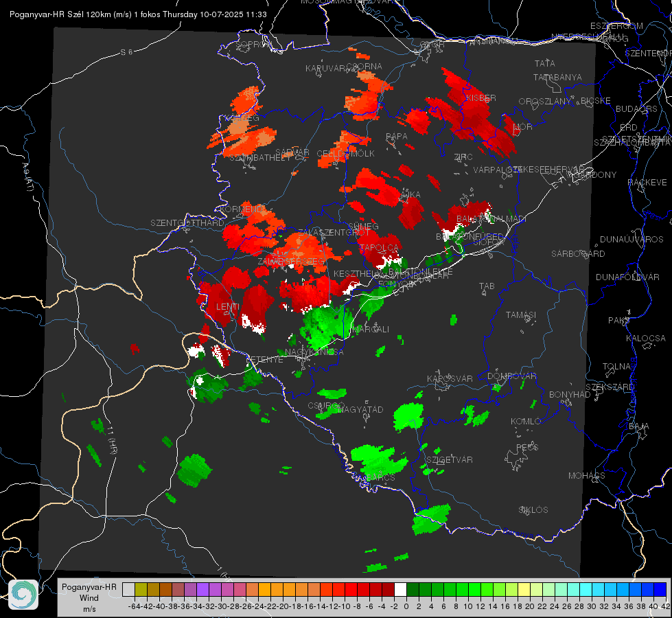Click the MOHACS city label
Viewport: 672px width, 618px height.
[x=587, y=476]
